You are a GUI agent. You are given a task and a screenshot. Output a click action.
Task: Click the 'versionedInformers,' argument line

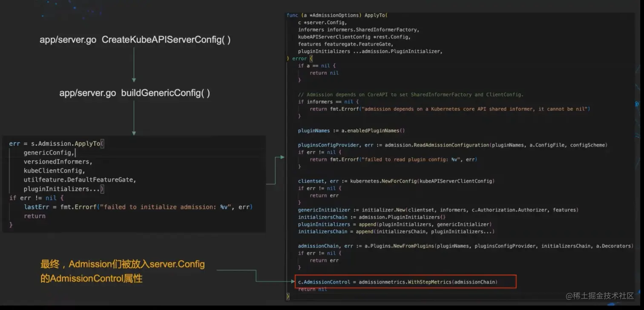pyautogui.click(x=58, y=162)
